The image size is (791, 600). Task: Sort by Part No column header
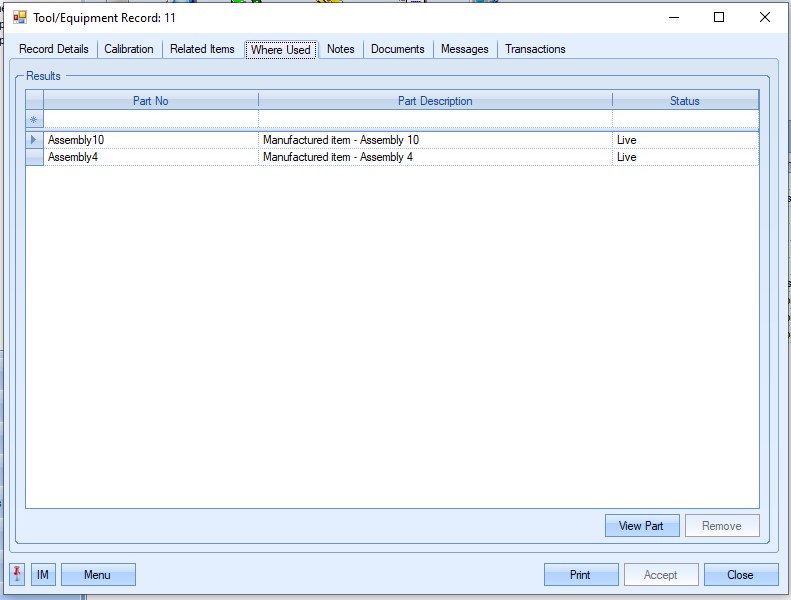coord(150,101)
